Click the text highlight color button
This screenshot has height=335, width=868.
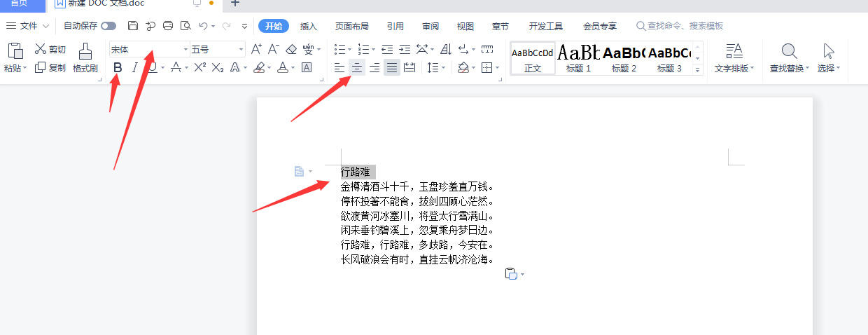pyautogui.click(x=259, y=68)
